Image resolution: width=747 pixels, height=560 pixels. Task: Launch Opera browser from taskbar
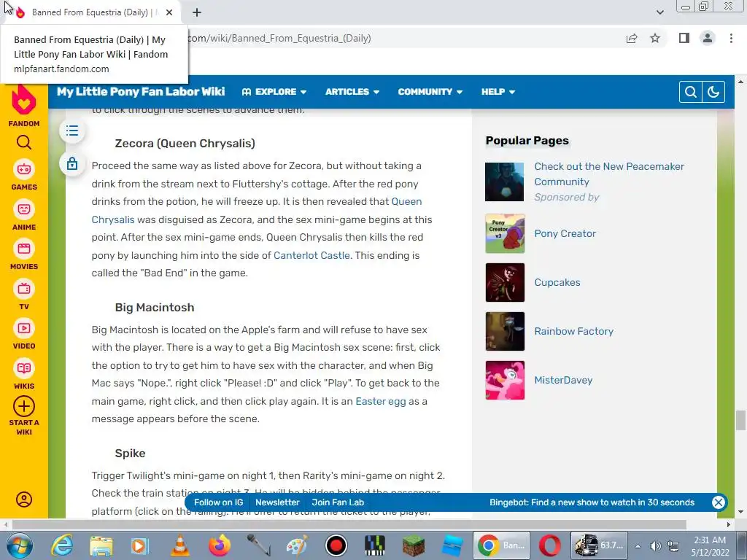pyautogui.click(x=549, y=545)
